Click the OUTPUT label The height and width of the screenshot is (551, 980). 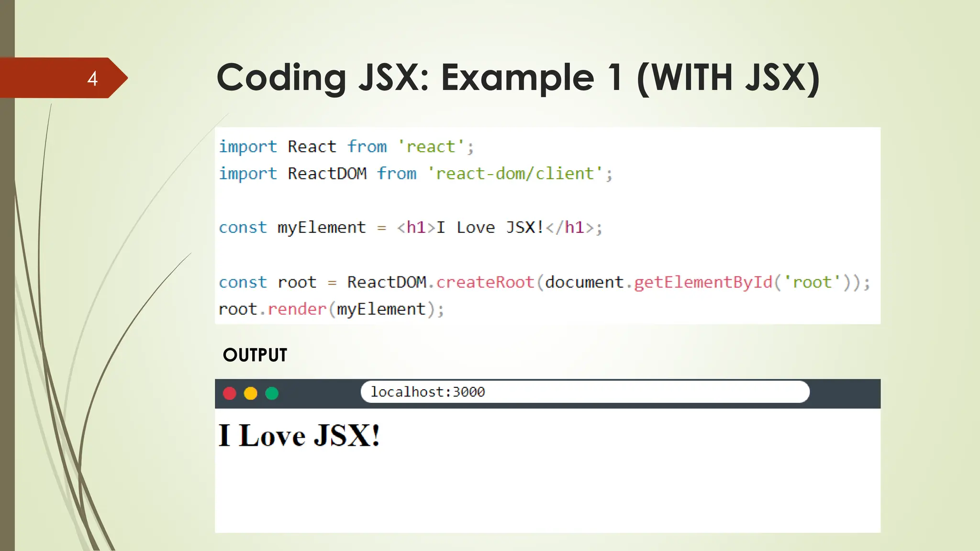[x=255, y=355]
